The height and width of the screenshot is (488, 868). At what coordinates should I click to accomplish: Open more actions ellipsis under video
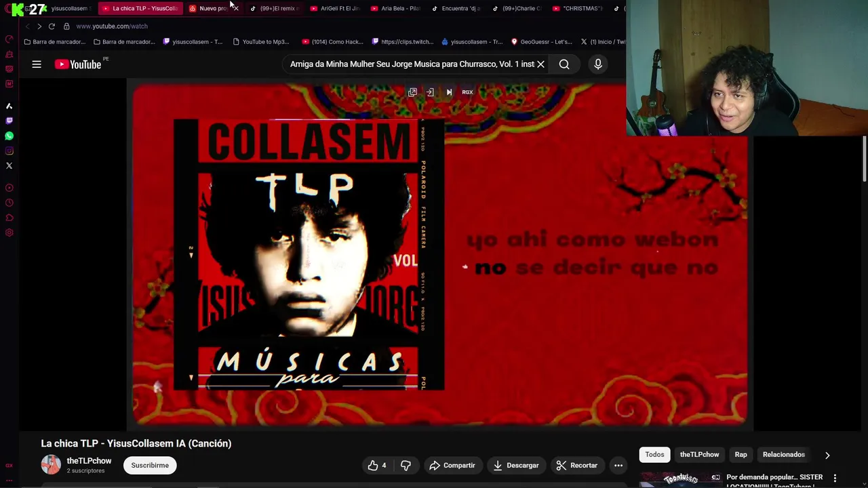pyautogui.click(x=618, y=466)
